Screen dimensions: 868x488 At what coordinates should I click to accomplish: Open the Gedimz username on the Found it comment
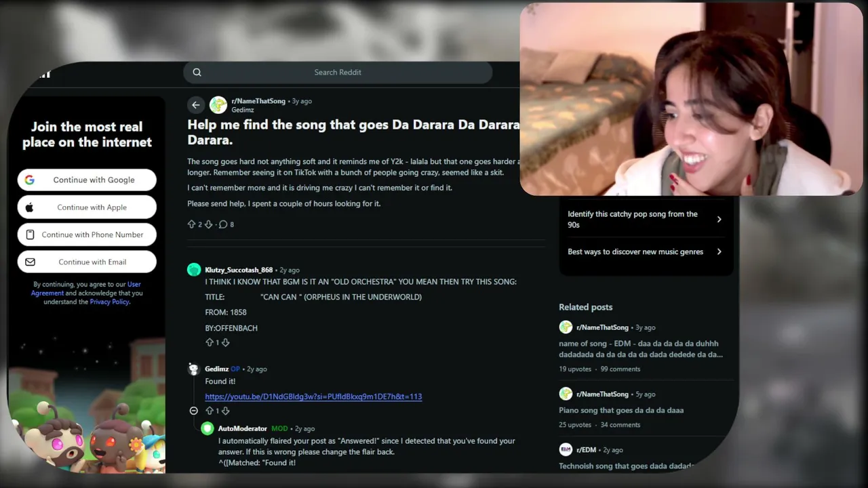[x=217, y=369]
